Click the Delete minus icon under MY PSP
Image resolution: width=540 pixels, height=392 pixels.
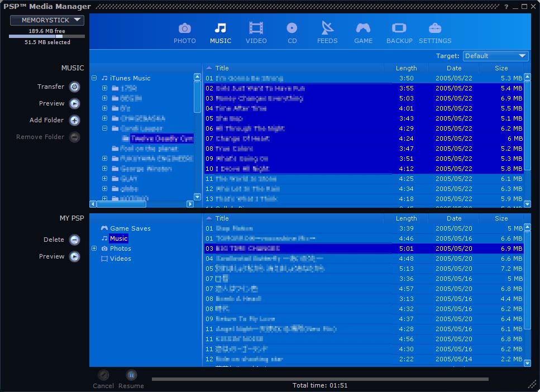click(x=74, y=240)
